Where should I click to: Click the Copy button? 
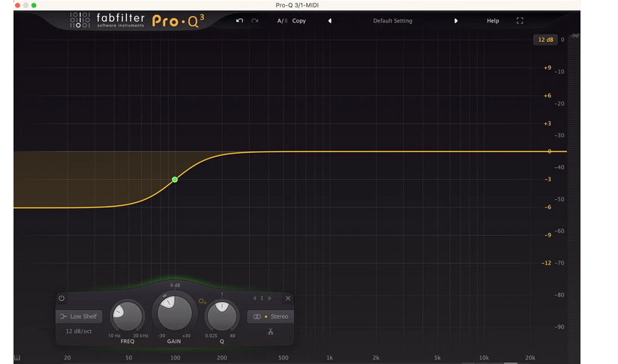pyautogui.click(x=299, y=21)
